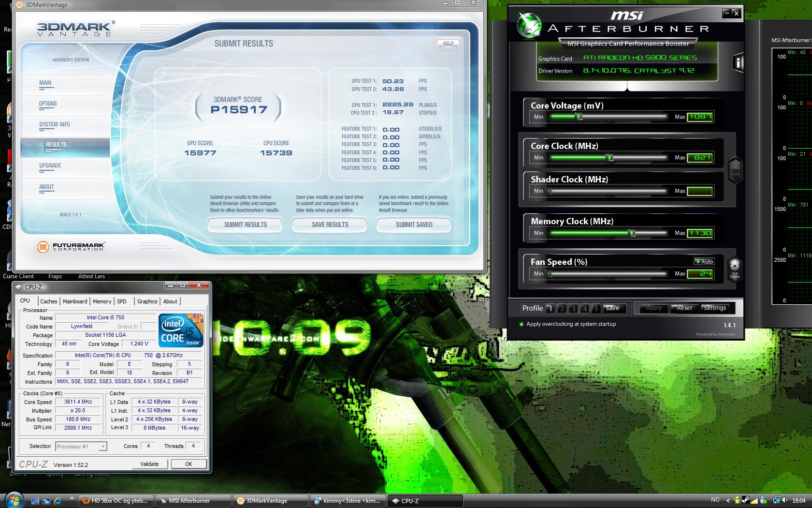This screenshot has height=508, width=812.
Task: Click the network icon in the system tray
Action: pyautogui.click(x=776, y=500)
